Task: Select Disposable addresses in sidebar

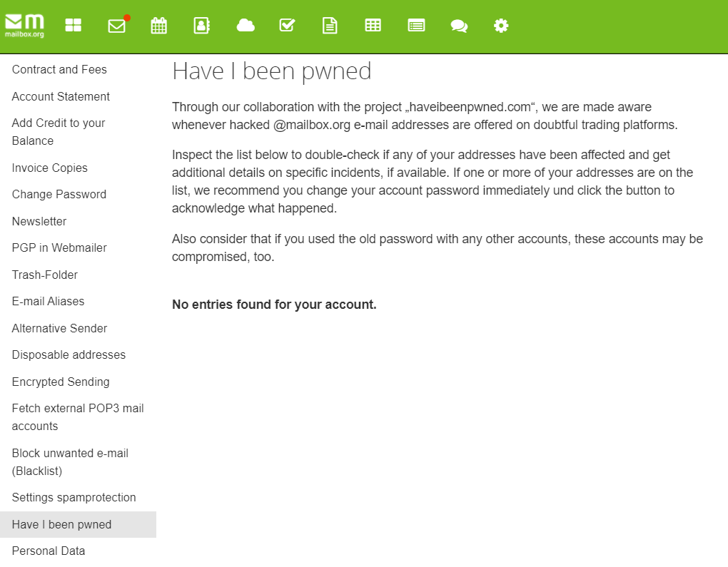Action: pyautogui.click(x=69, y=355)
